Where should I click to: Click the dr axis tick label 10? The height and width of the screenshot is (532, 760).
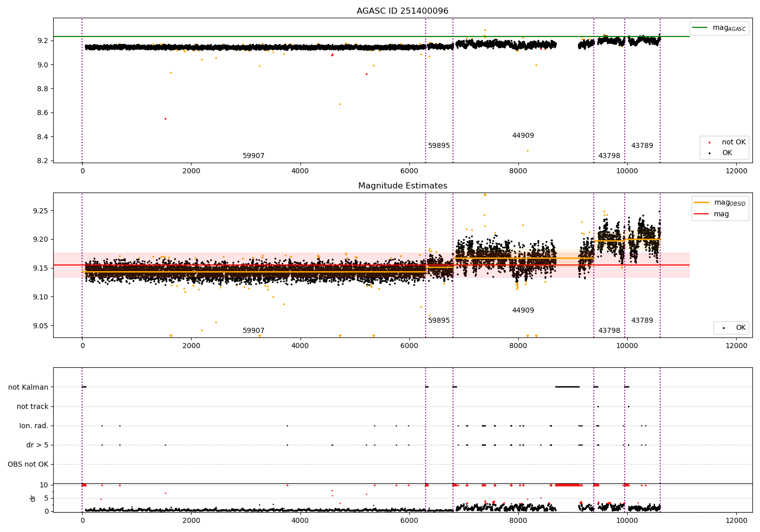44,485
